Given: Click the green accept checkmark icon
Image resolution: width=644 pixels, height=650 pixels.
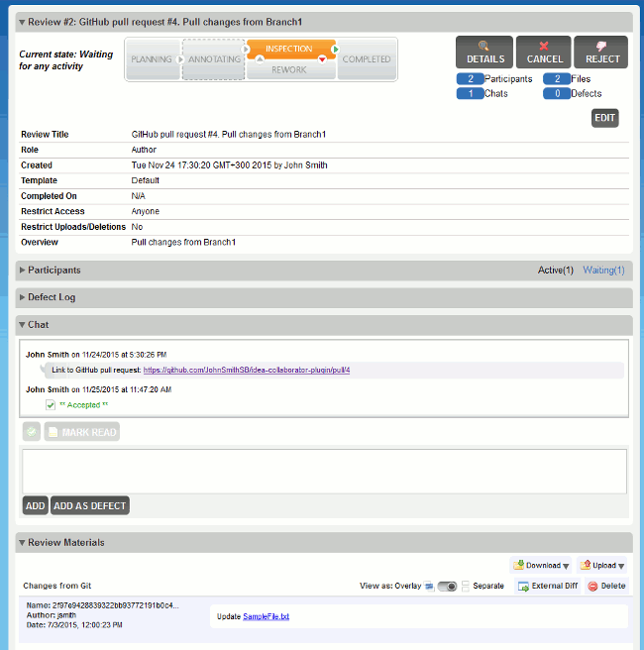Looking at the screenshot, I should point(32,432).
